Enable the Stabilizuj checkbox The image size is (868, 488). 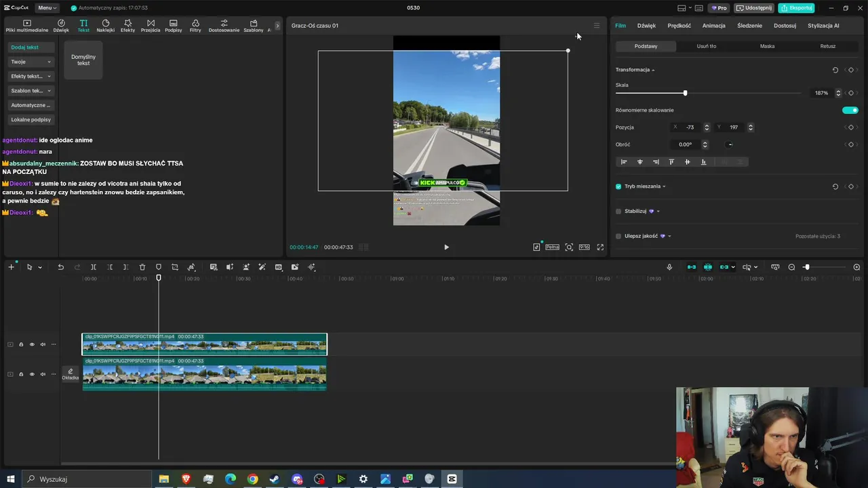click(618, 211)
